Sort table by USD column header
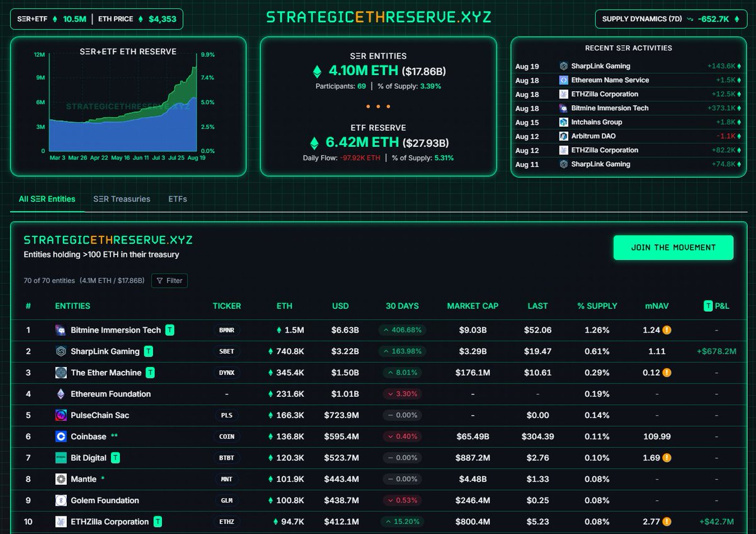Image resolution: width=756 pixels, height=534 pixels. pos(340,306)
